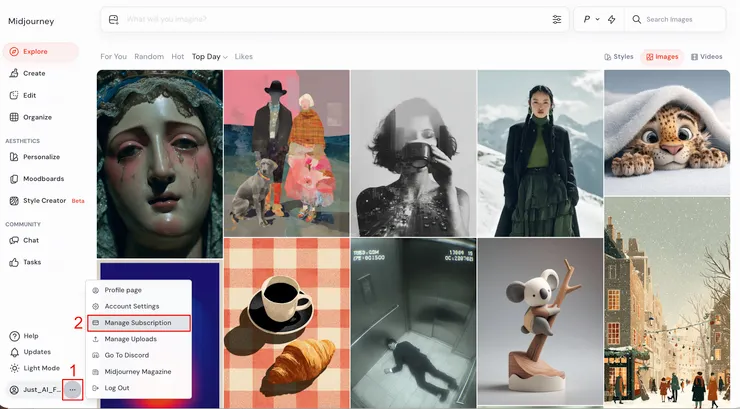Click the lightning bolt fast mode icon

612,19
